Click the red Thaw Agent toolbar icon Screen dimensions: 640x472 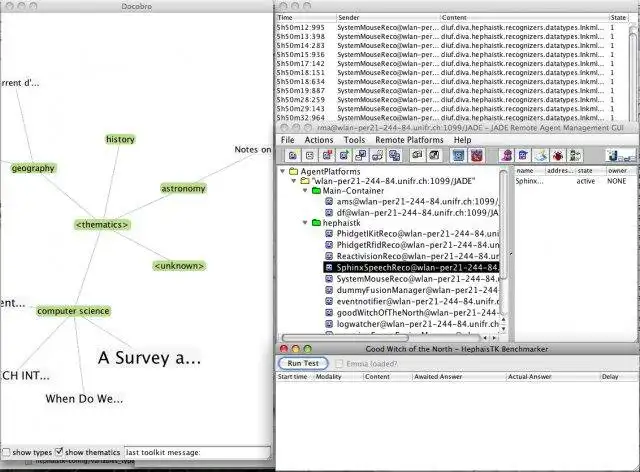click(x=476, y=156)
